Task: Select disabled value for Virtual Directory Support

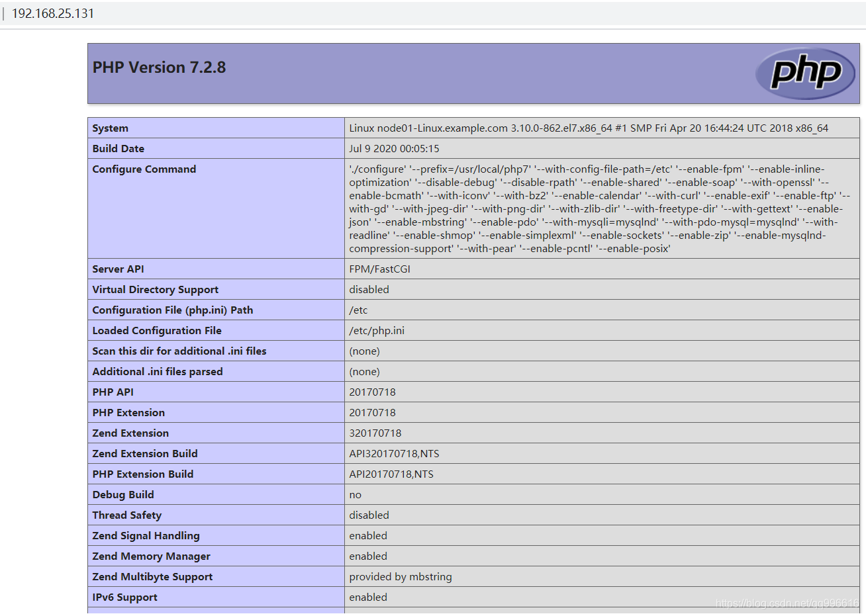Action: pyautogui.click(x=369, y=290)
